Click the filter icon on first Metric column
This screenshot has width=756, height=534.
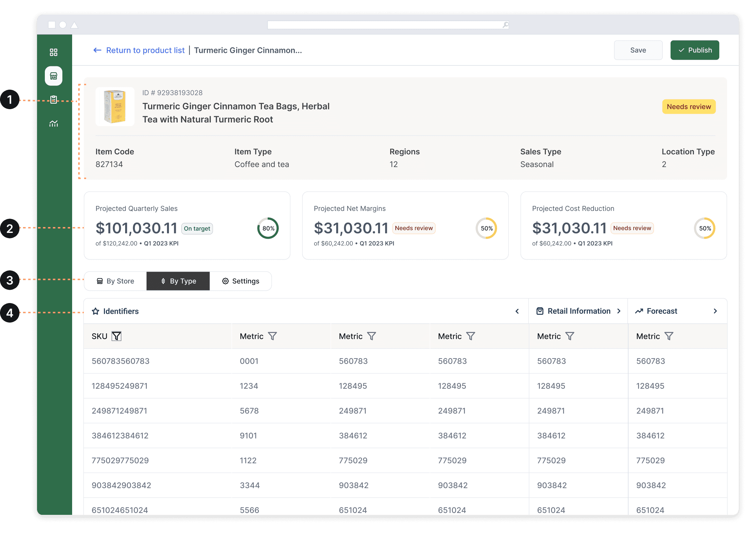tap(272, 336)
